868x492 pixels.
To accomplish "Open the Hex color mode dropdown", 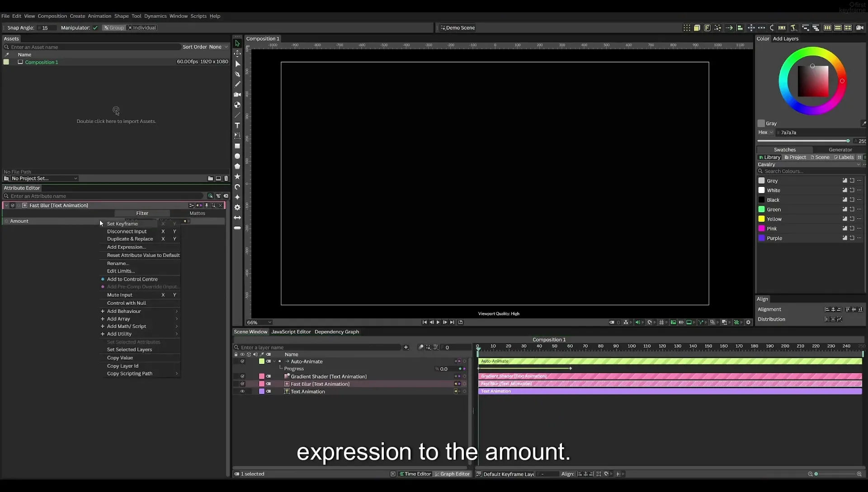I will tap(766, 132).
